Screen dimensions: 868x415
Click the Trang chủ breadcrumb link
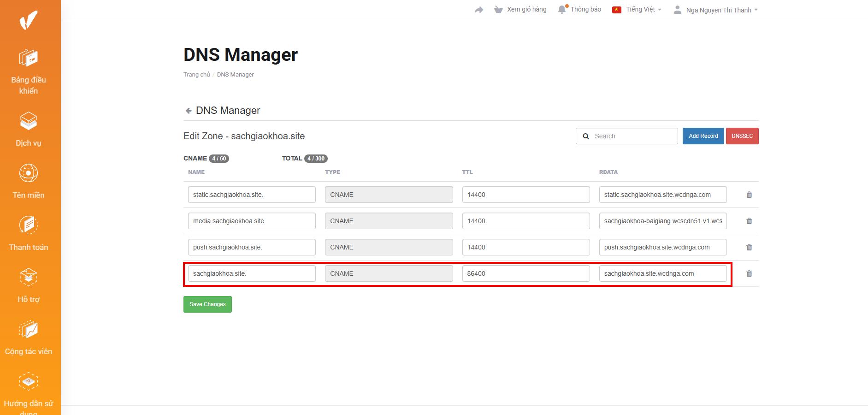pyautogui.click(x=196, y=75)
